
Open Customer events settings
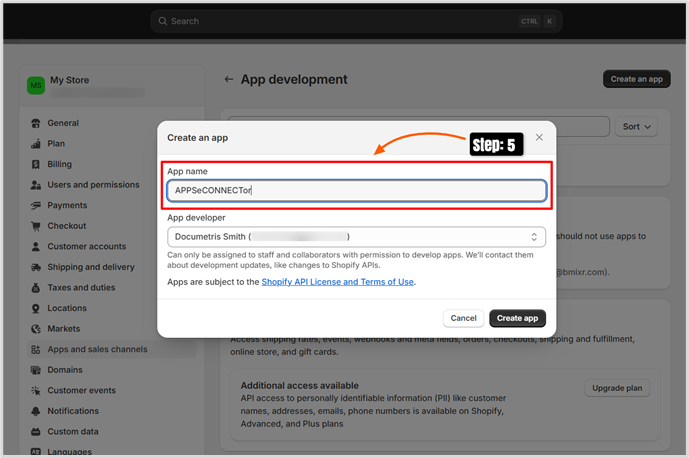coord(82,391)
